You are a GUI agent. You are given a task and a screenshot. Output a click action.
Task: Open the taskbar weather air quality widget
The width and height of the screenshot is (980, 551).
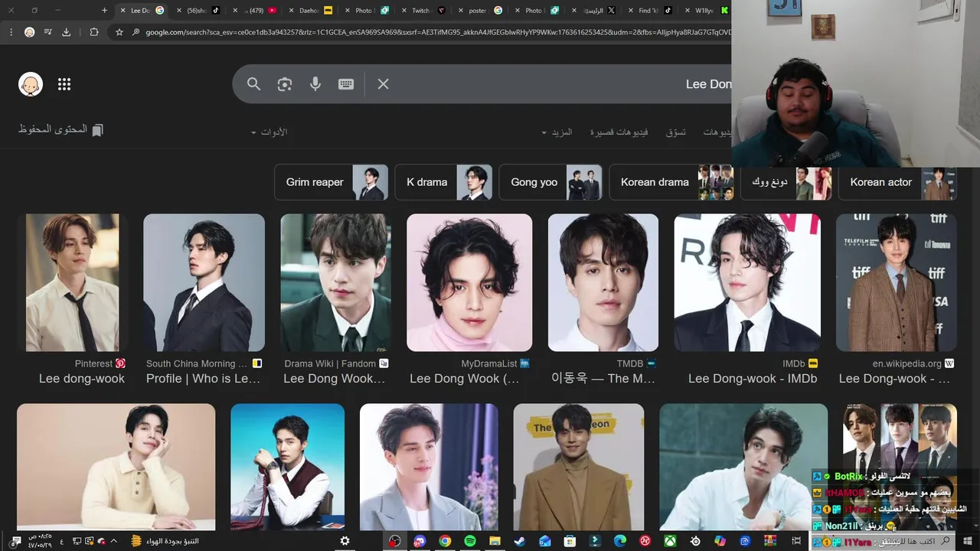point(165,541)
